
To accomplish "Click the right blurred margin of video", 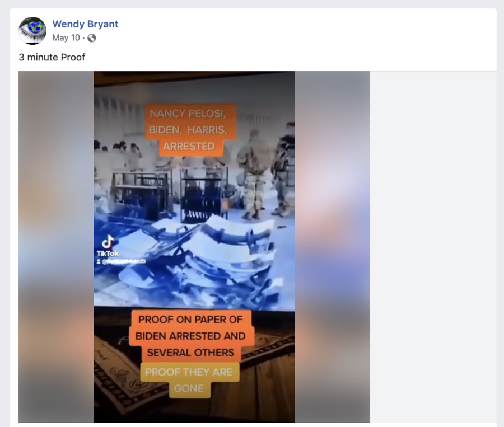I will [x=332, y=247].
